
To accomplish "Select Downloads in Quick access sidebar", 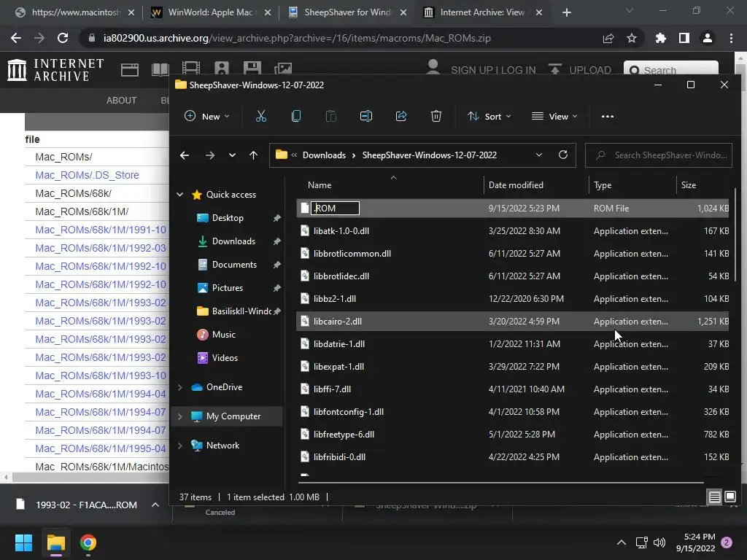I will point(233,241).
